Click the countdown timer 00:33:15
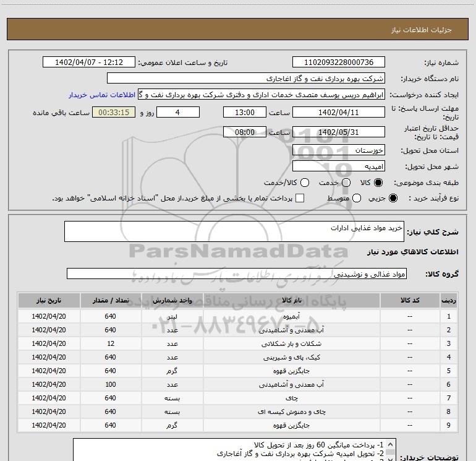Viewport: 476px width, 461px height. coord(114,112)
